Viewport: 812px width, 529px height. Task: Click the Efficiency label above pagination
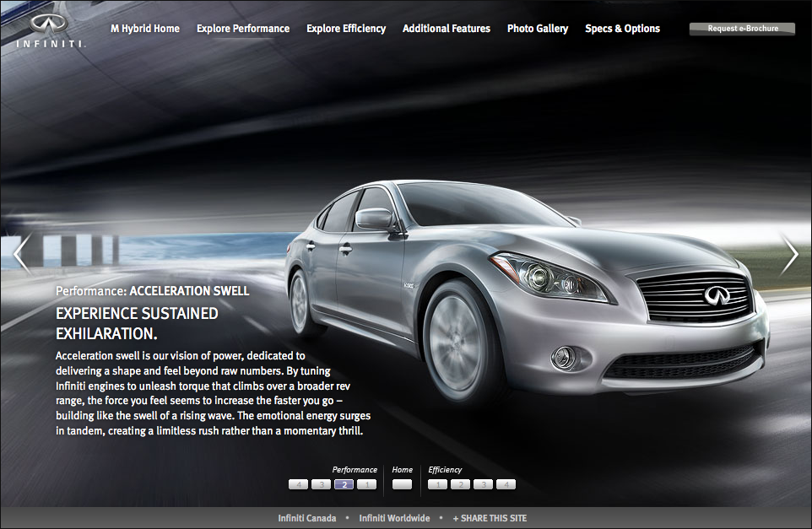tap(445, 469)
